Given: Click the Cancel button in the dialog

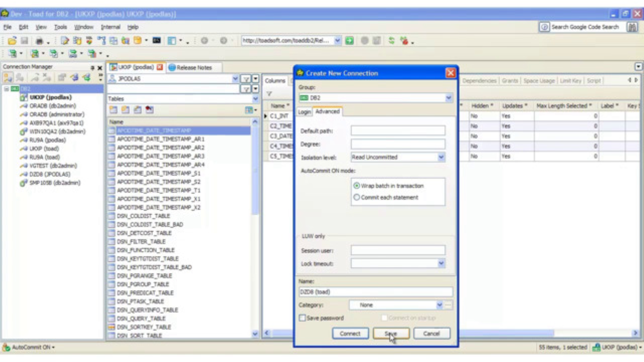Looking at the screenshot, I should pyautogui.click(x=431, y=333).
